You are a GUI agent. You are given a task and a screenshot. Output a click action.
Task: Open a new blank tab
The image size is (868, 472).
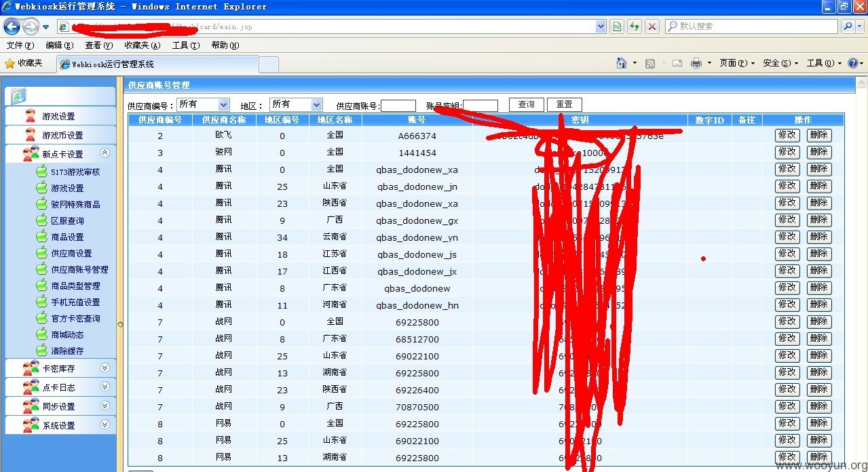(x=269, y=64)
